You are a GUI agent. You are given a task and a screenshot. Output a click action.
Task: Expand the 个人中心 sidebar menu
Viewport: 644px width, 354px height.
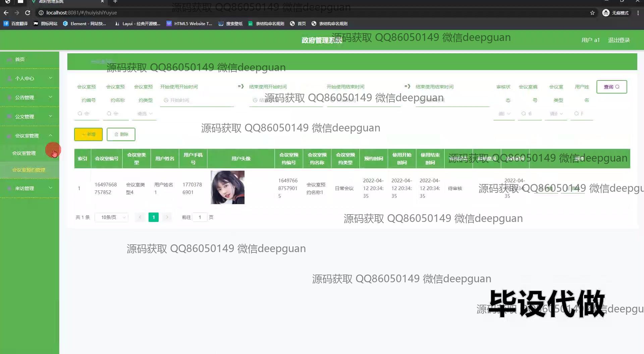click(30, 78)
